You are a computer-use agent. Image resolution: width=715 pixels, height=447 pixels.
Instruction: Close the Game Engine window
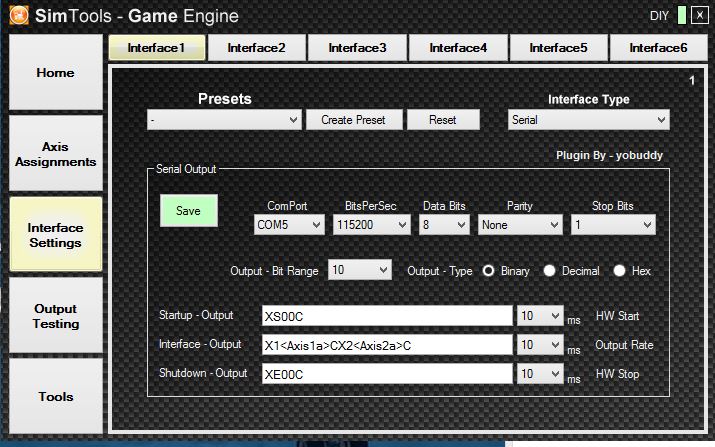[x=699, y=16]
